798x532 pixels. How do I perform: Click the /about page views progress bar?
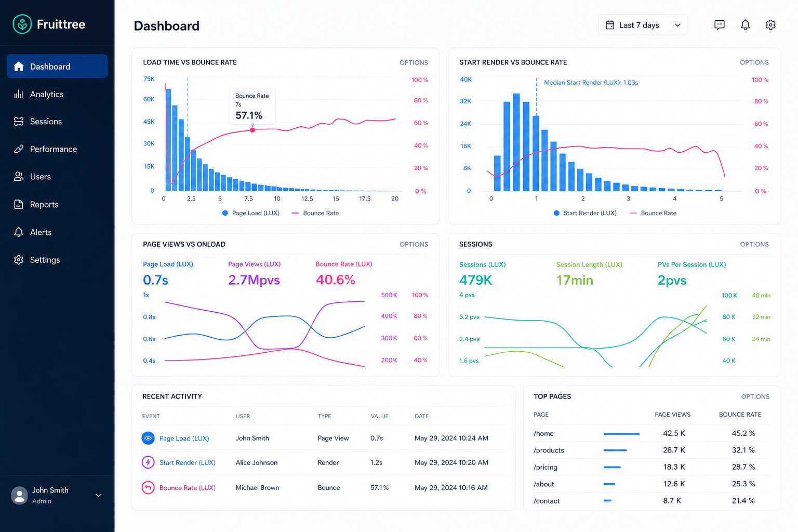(609, 484)
